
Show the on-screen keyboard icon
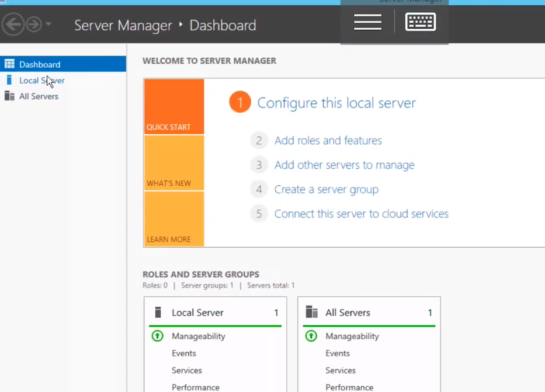421,22
